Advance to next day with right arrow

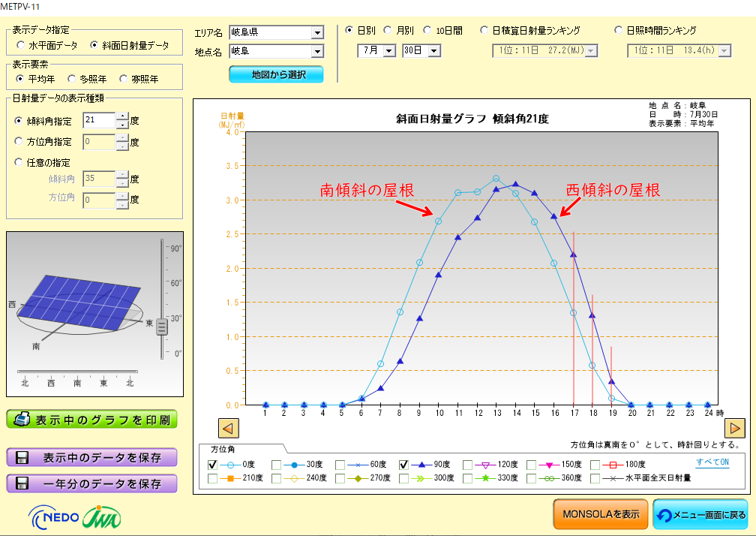tap(735, 428)
